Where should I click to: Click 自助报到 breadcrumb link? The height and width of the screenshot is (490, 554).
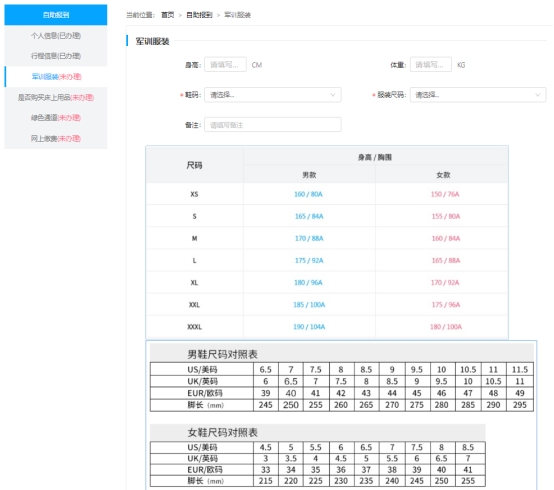199,15
